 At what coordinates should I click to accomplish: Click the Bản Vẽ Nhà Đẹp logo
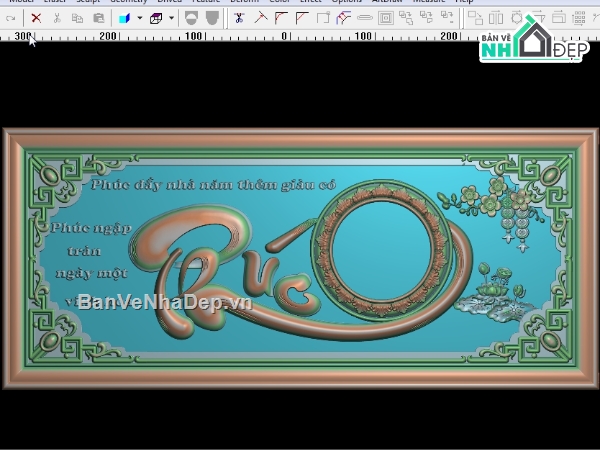534,39
